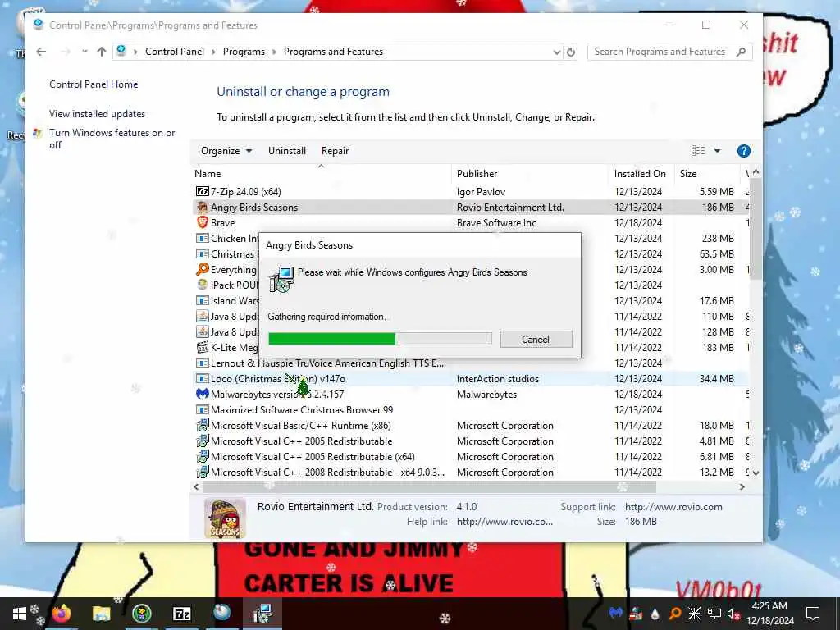
Task: Click support link http://www.rovio.com
Action: coord(673,507)
